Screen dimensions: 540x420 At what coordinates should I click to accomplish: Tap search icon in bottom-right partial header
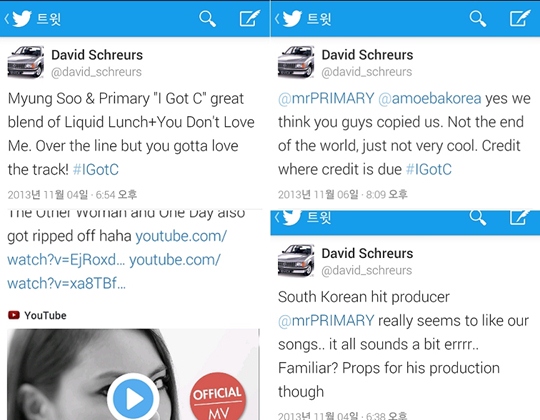pyautogui.click(x=478, y=218)
